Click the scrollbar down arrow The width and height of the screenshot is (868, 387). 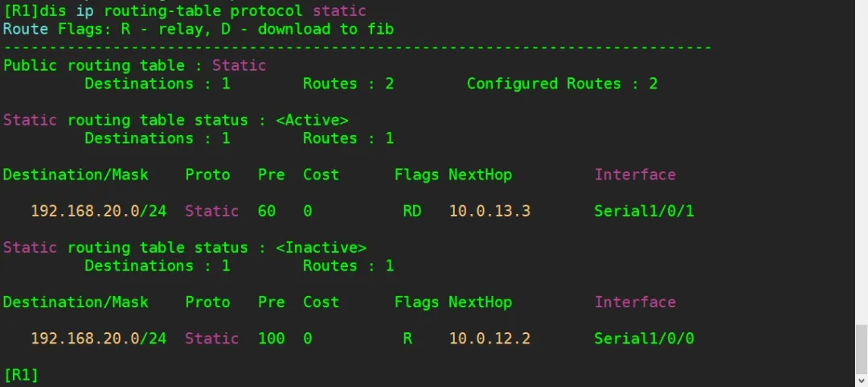point(861,380)
